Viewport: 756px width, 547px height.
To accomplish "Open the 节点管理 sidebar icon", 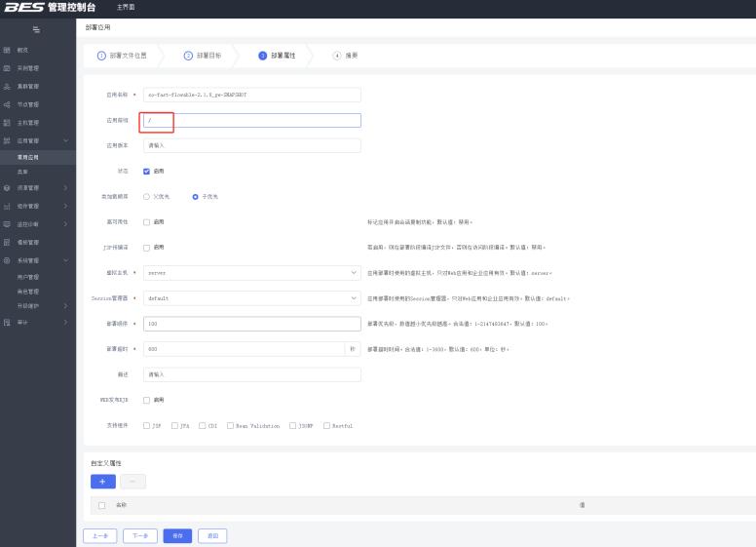I will click(7, 104).
